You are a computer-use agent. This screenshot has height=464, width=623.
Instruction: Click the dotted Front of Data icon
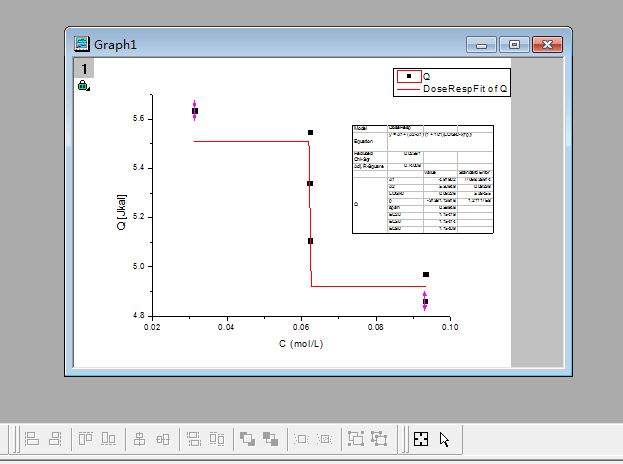pyautogui.click(x=302, y=439)
